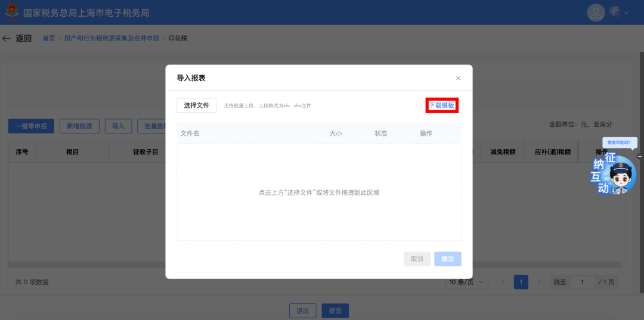Click the 新增税源 button

pyautogui.click(x=80, y=126)
